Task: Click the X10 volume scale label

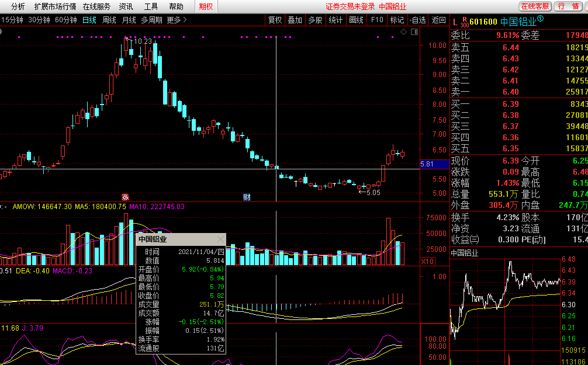Action: [x=427, y=261]
